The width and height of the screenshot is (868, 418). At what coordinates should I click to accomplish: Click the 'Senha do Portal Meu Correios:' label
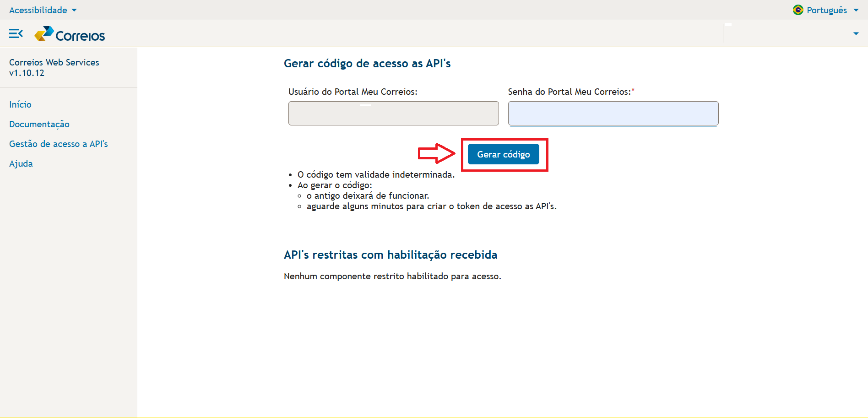click(571, 92)
